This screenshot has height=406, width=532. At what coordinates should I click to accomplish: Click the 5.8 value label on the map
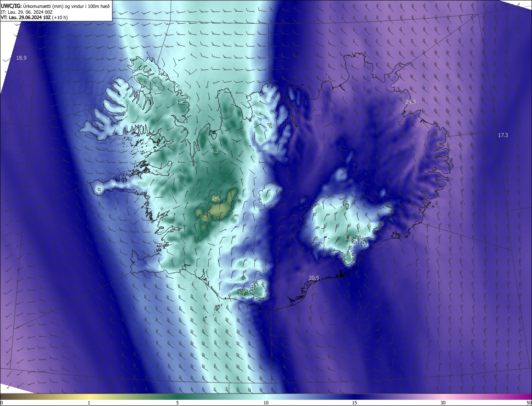[x=348, y=238]
